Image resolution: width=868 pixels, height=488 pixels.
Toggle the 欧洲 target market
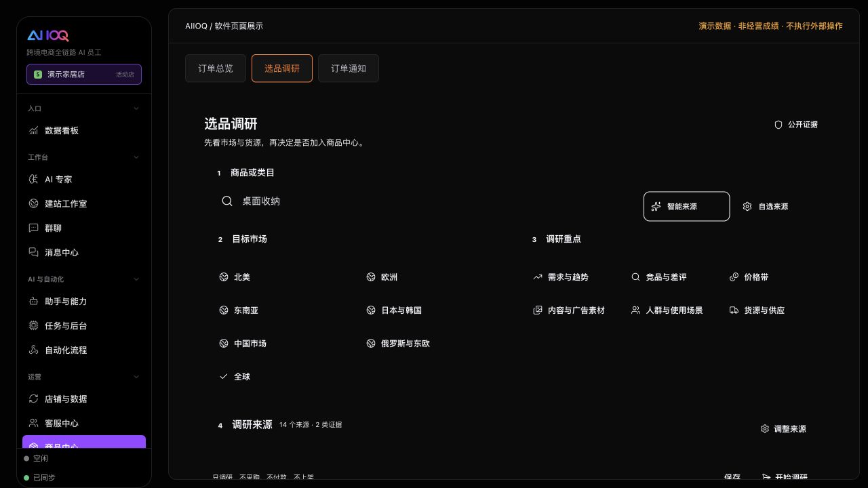(x=382, y=277)
